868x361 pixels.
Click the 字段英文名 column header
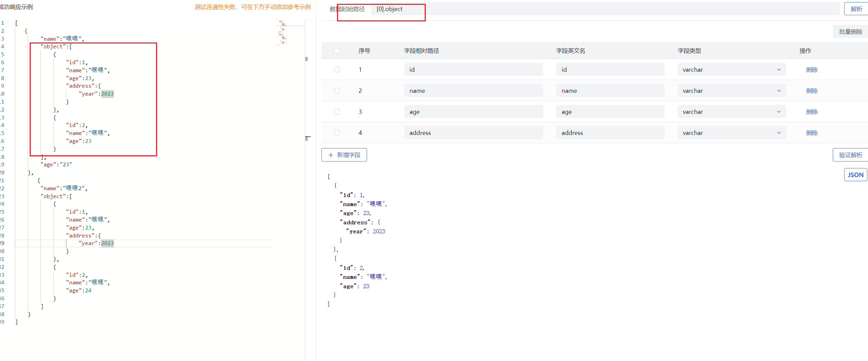(x=571, y=51)
